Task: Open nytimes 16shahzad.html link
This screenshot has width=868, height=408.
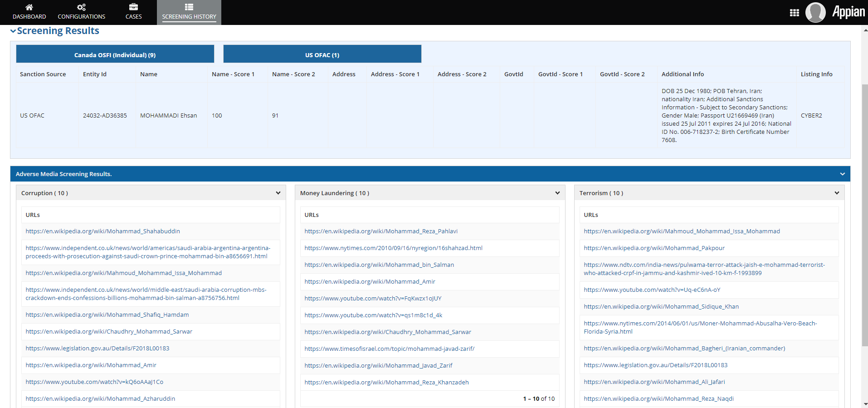Action: (x=393, y=248)
